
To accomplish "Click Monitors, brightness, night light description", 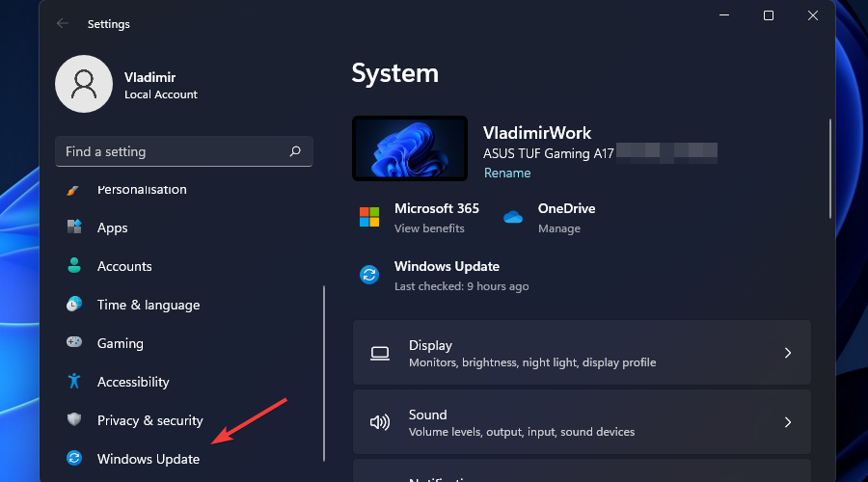I will [532, 362].
